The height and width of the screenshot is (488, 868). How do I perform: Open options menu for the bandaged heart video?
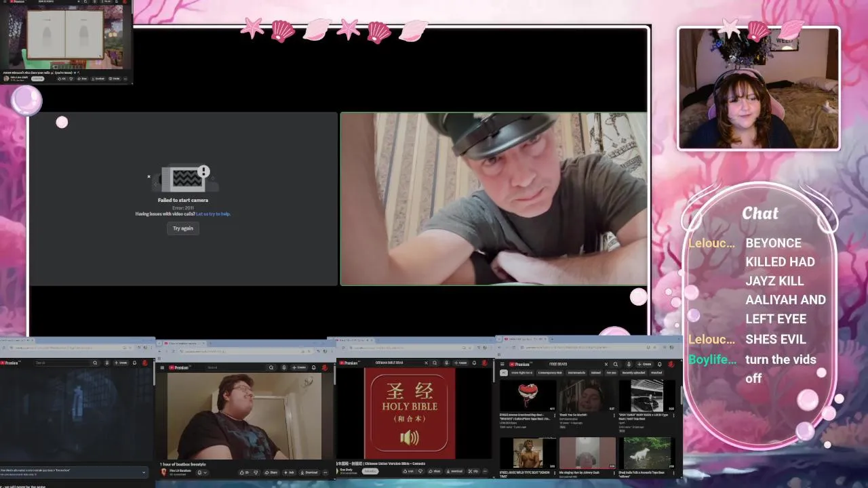(x=555, y=415)
